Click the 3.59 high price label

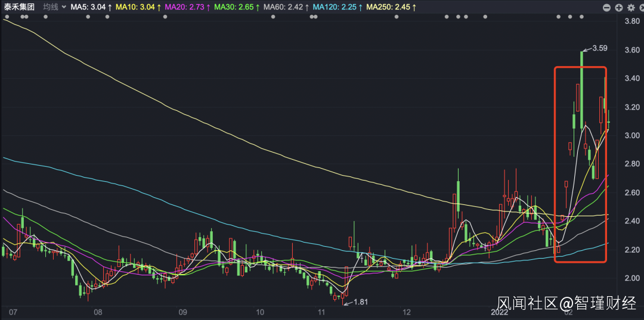600,48
